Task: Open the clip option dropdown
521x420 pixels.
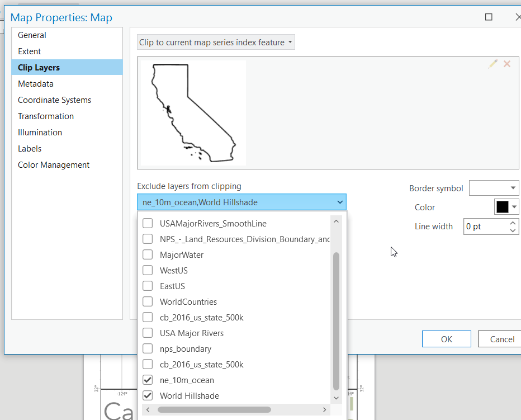Action: point(216,43)
